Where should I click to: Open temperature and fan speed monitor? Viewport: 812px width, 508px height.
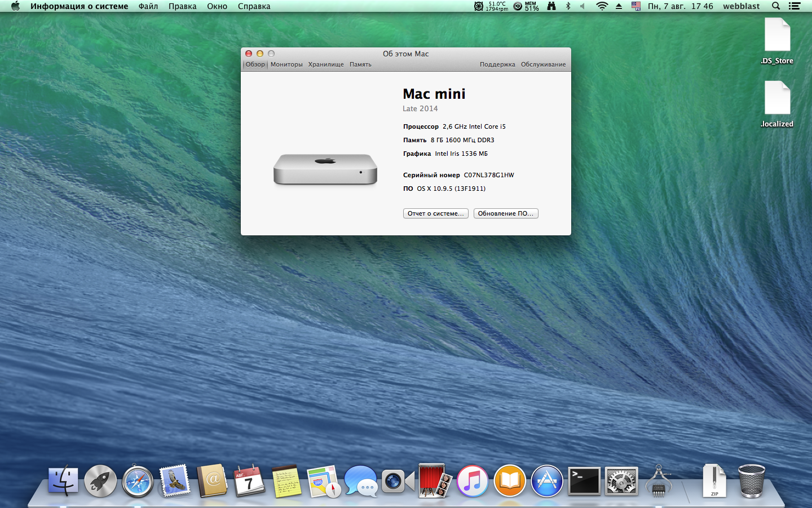[x=491, y=6]
